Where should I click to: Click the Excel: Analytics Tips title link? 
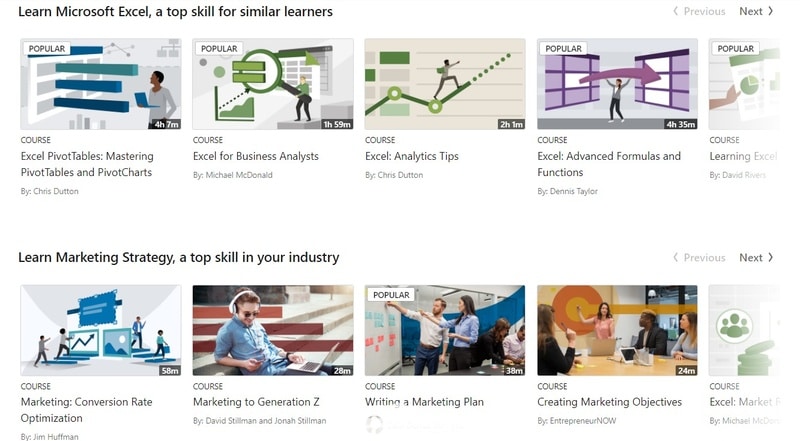[412, 156]
